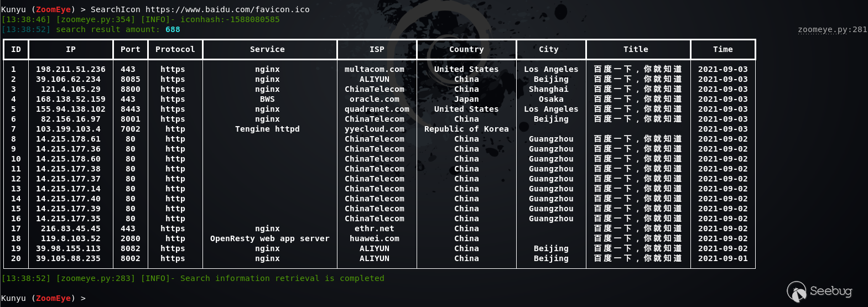Click the Time column header
This screenshot has width=868, height=307.
723,49
